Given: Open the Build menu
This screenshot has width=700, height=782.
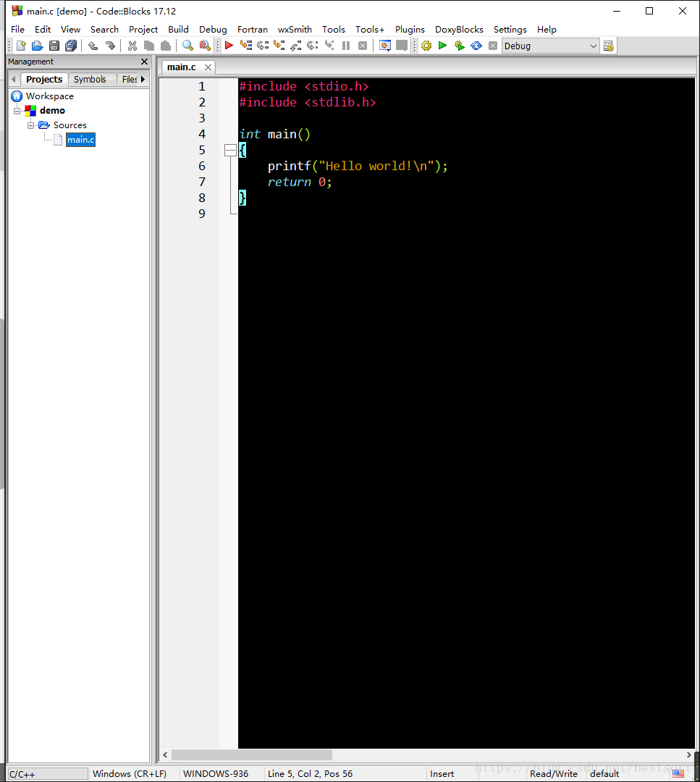Looking at the screenshot, I should (x=178, y=30).
